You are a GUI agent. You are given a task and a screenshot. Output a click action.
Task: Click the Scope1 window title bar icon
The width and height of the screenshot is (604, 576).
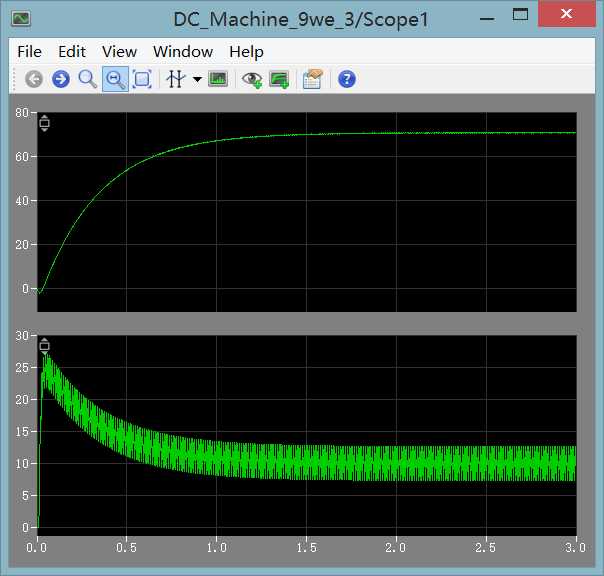tap(21, 18)
